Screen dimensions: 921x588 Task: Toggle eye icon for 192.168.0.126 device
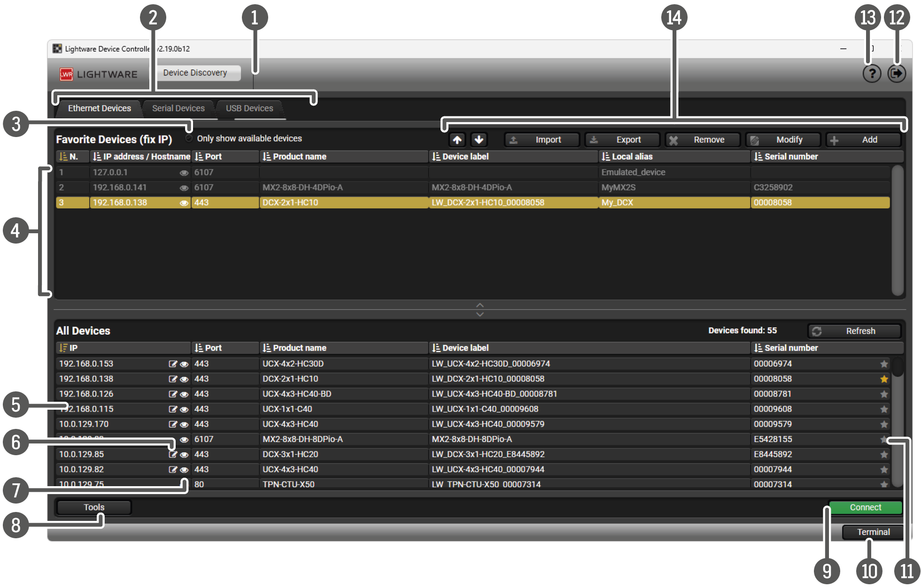point(184,394)
